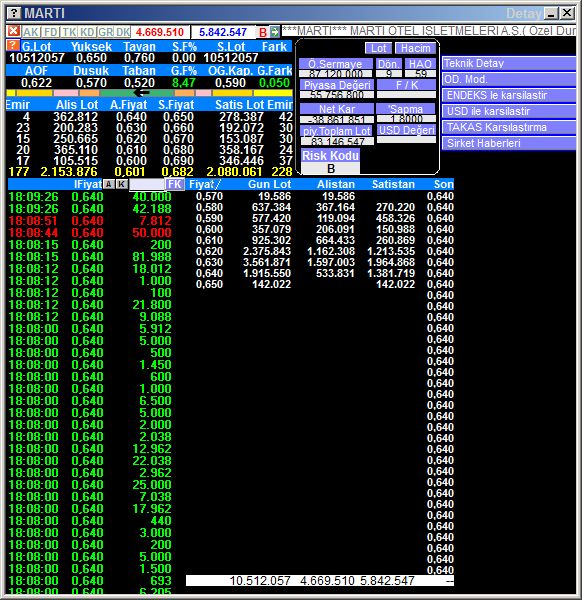Click the USD Değeri label

pos(406,130)
